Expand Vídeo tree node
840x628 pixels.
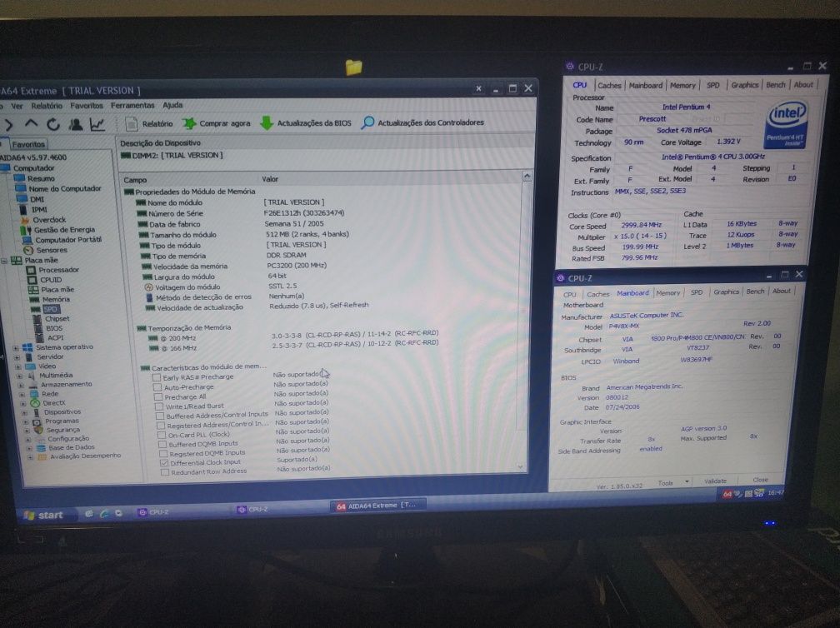coord(18,366)
